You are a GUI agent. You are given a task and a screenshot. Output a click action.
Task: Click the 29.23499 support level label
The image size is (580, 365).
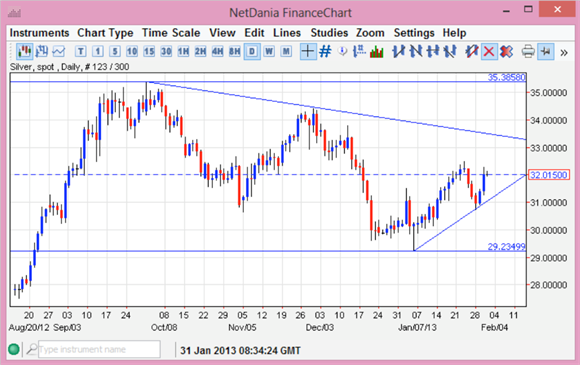tap(506, 246)
